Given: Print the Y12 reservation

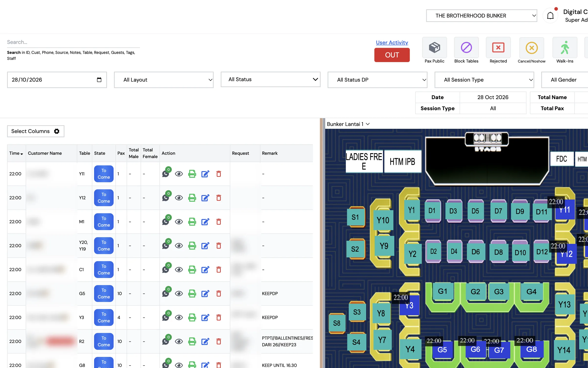Looking at the screenshot, I should 192,198.
